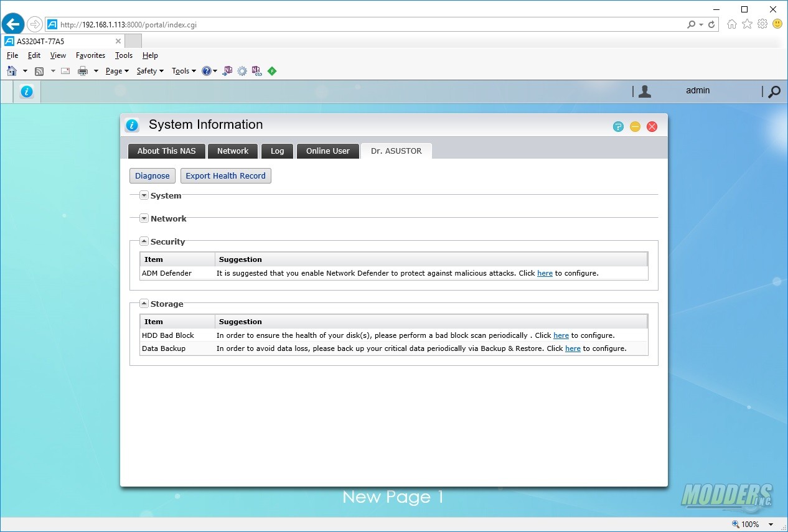Open the View menu
Viewport: 788px width, 532px height.
58,55
